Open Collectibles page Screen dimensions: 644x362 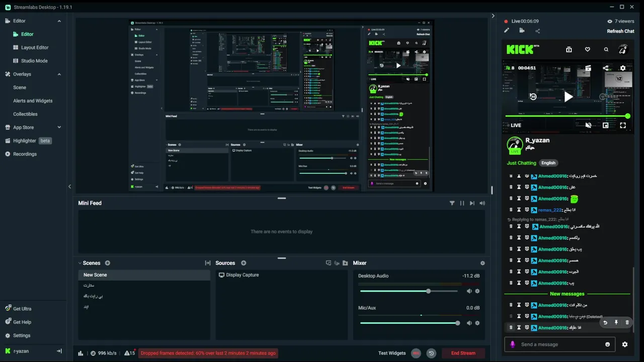click(25, 114)
